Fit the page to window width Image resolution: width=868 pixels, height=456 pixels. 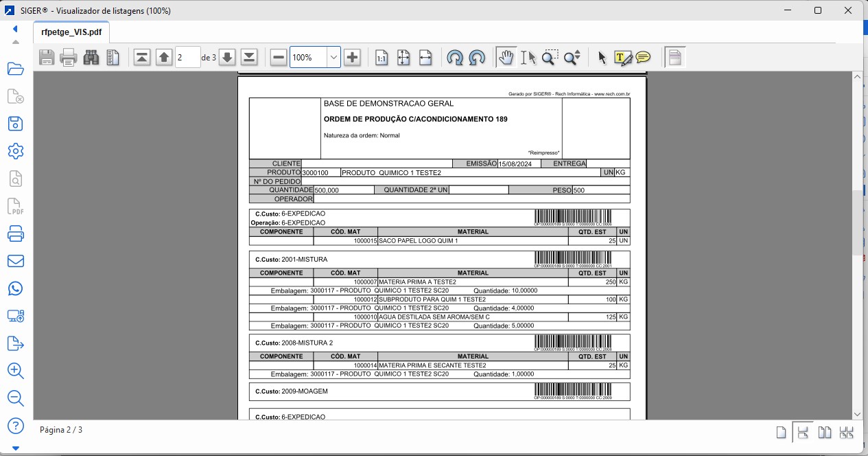coord(425,57)
